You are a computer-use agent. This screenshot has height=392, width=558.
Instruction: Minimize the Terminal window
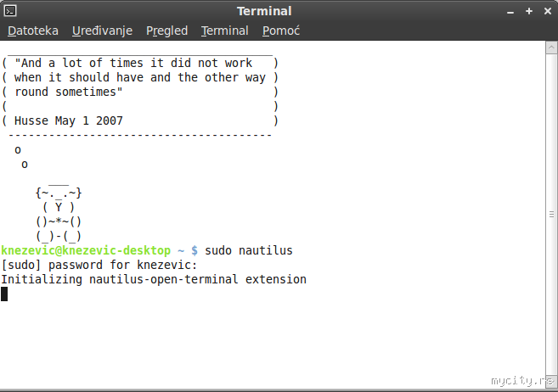[510, 11]
